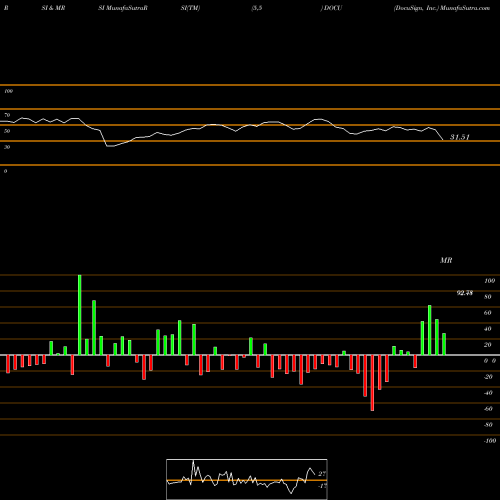500x500 pixels.
Task: Click the mini chart value label 27
Action: [x=322, y=474]
